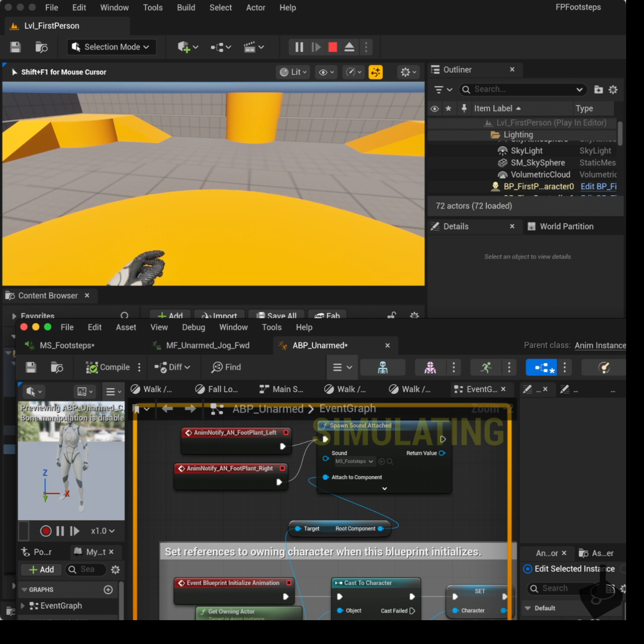Viewport: 644px width, 644px height.
Task: Open the Actor menu
Action: [x=255, y=7]
